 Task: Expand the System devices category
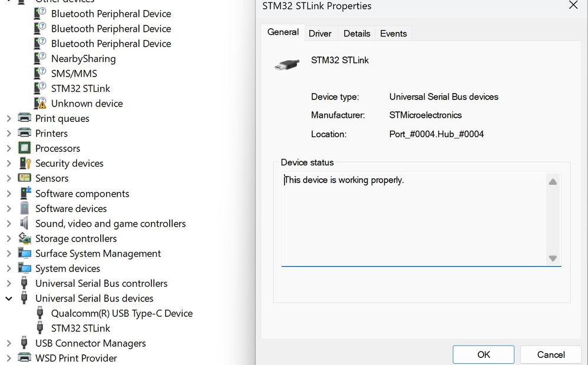(9, 268)
